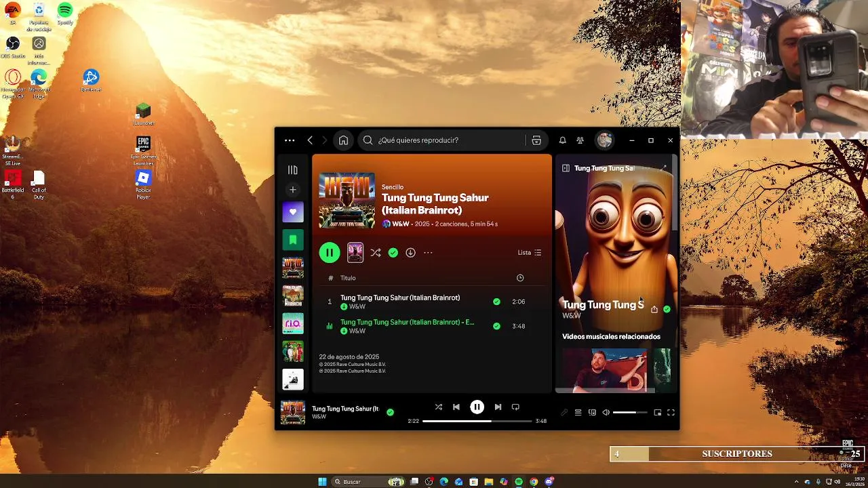Viewport: 868px width, 488px height.
Task: Click the Windows Start button
Action: (x=322, y=482)
